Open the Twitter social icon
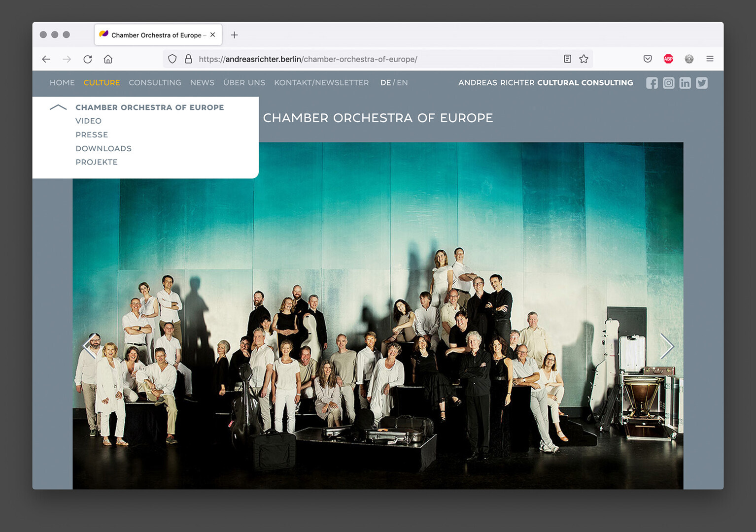Viewport: 756px width, 532px height. [702, 83]
